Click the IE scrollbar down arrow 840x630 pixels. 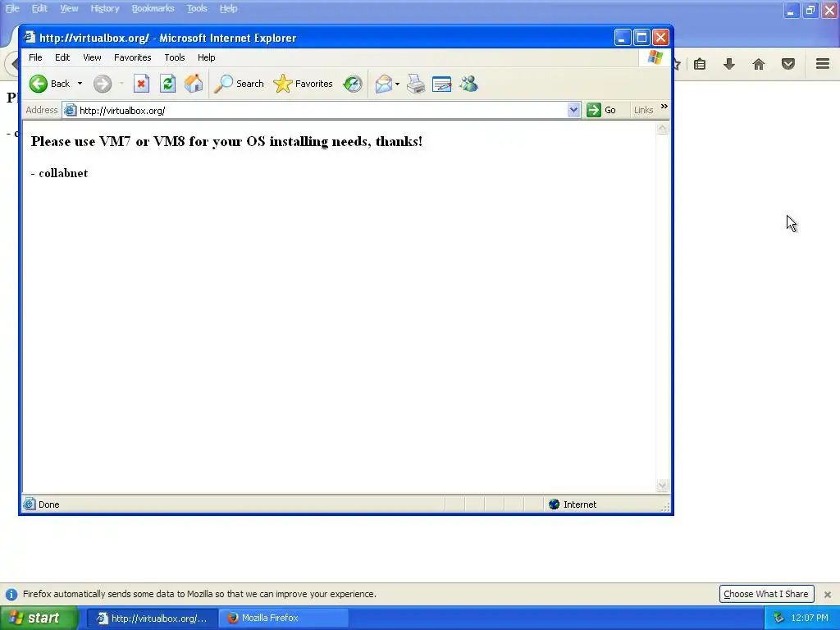[x=662, y=486]
